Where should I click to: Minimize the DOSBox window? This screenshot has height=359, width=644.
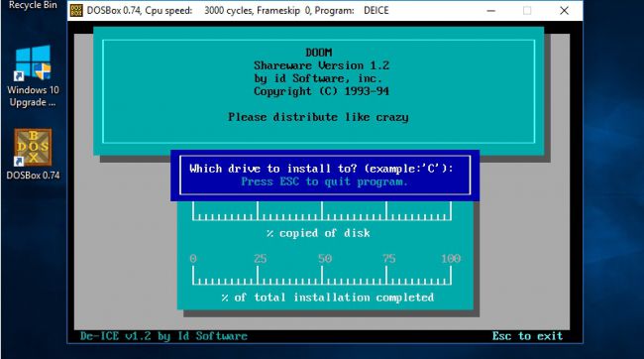tap(490, 11)
